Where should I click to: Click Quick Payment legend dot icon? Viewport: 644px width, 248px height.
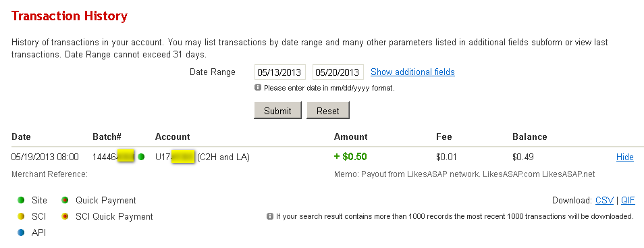65,200
